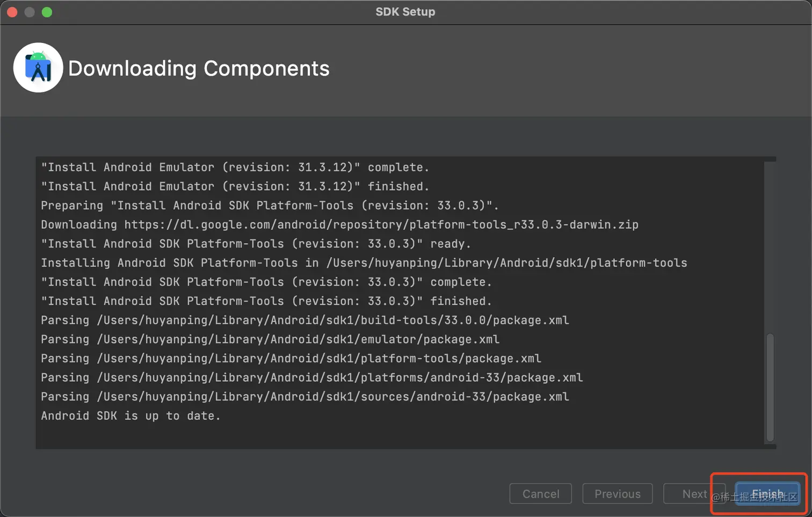Minimize the SDK Setup window
The width and height of the screenshot is (812, 517).
click(30, 12)
